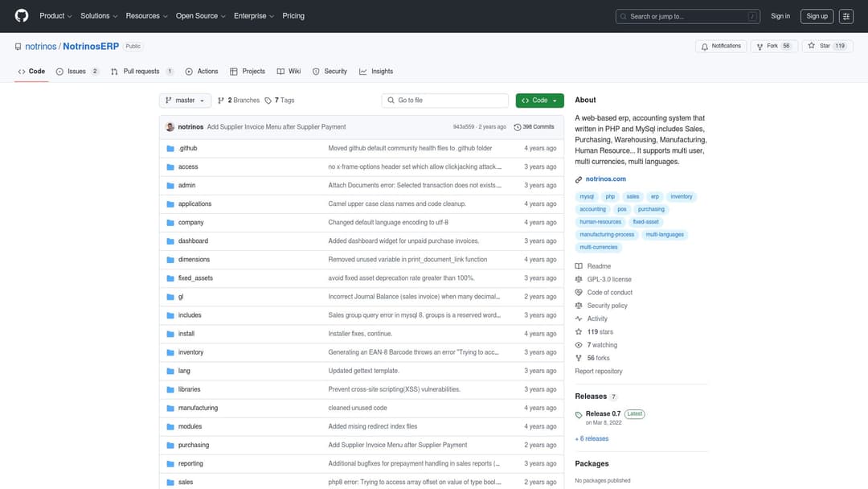This screenshot has height=489, width=868.
Task: Click Report repository link
Action: (x=599, y=371)
